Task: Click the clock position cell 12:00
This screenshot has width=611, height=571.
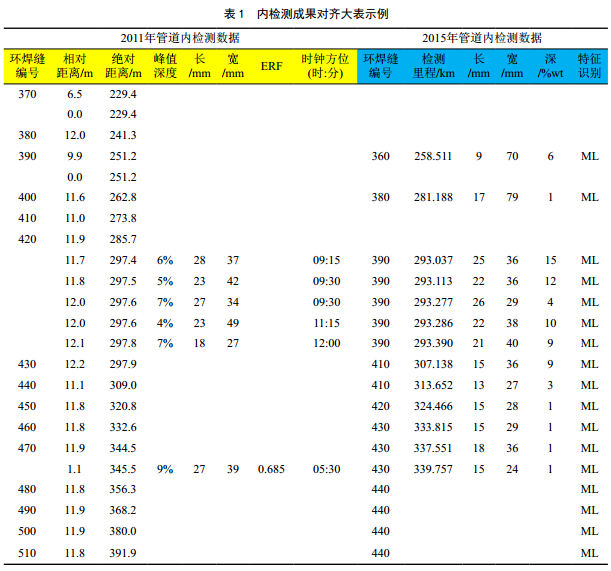Action: click(x=327, y=344)
